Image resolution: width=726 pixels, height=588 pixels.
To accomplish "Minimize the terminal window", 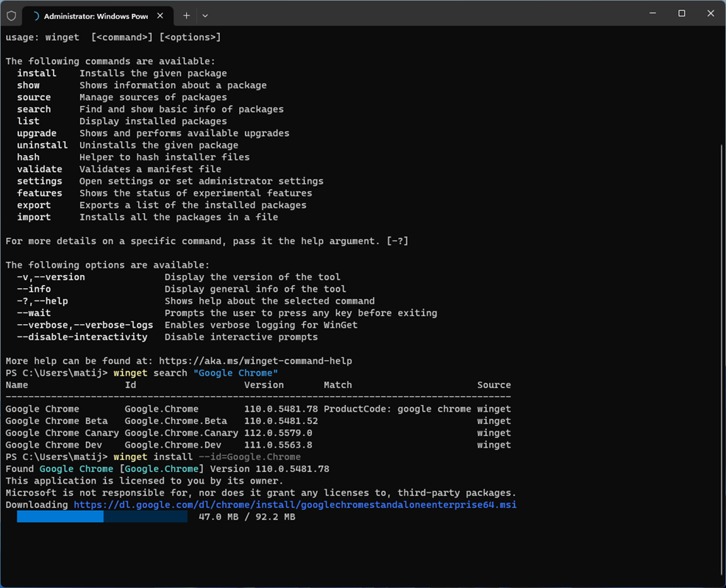I will (x=653, y=13).
